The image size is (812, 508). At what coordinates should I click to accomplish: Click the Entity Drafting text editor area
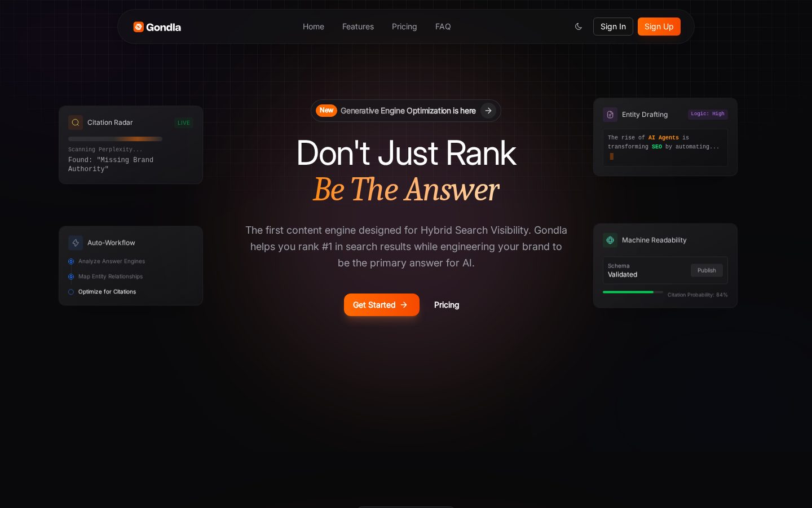tap(665, 147)
